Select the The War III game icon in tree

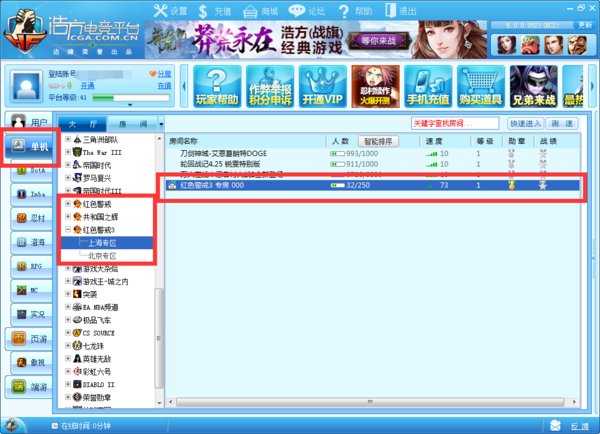pos(77,152)
